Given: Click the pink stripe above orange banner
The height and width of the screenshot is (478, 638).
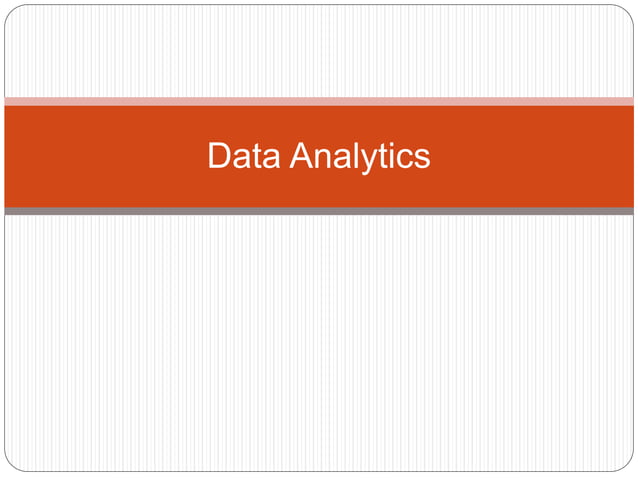Looking at the screenshot, I should pos(319,101).
